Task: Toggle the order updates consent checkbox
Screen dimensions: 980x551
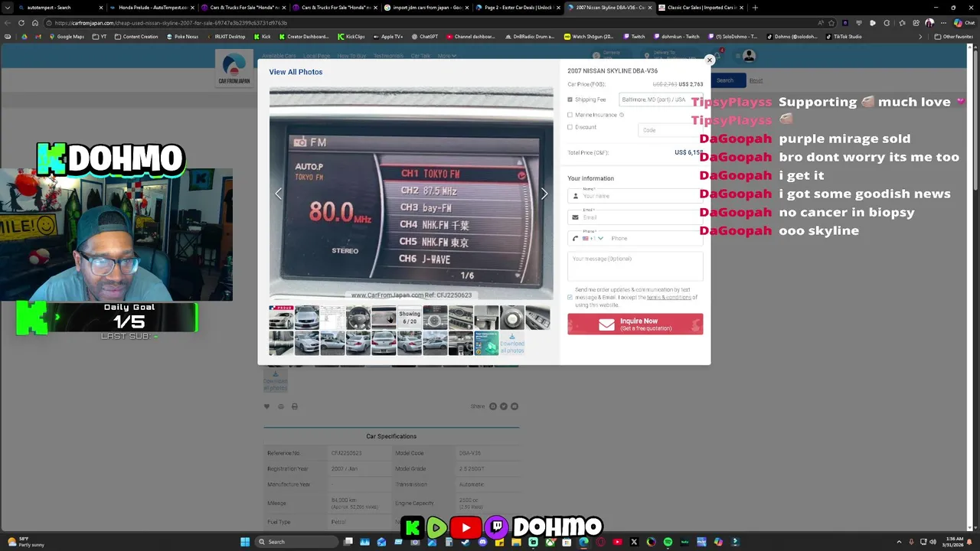Action: pos(570,297)
